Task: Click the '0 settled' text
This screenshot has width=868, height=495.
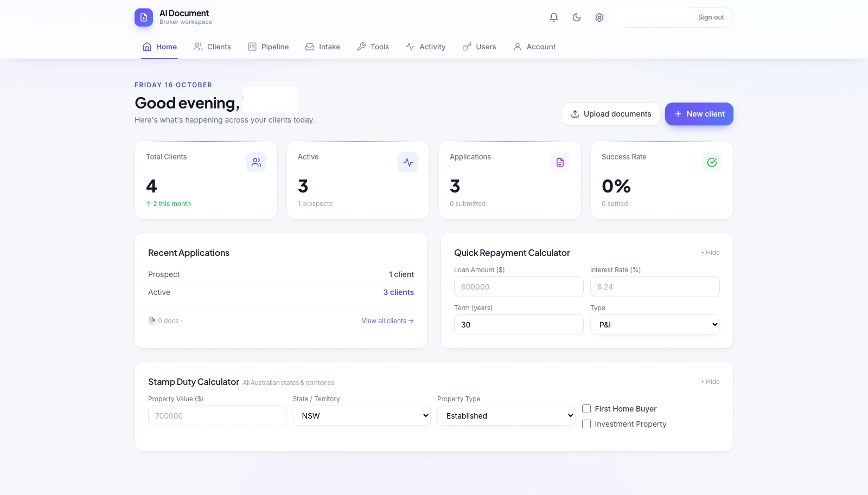Action: [x=615, y=204]
